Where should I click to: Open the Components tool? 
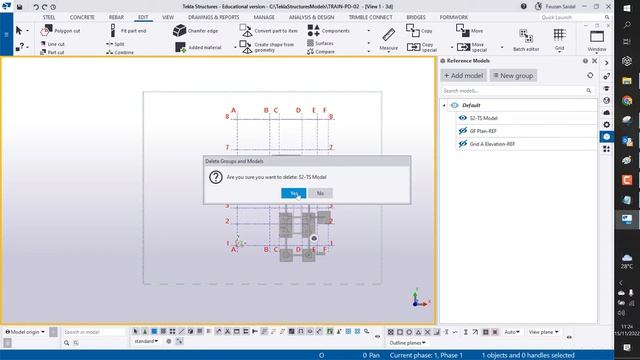(x=328, y=31)
